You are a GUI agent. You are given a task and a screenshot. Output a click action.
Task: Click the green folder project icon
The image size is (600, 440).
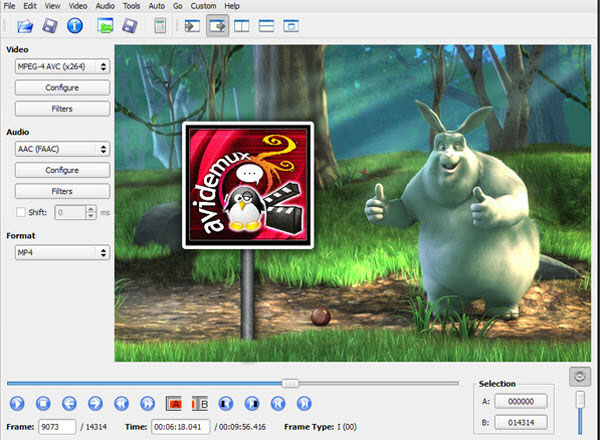tap(105, 25)
